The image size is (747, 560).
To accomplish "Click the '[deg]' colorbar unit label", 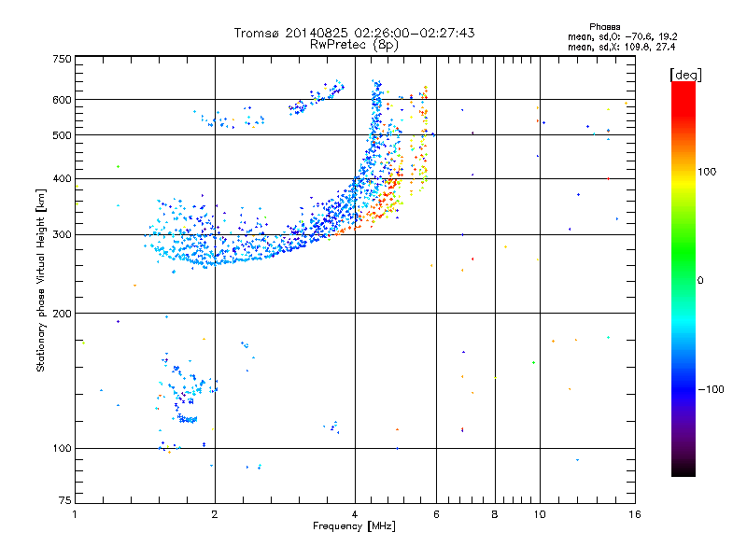I will [x=685, y=75].
